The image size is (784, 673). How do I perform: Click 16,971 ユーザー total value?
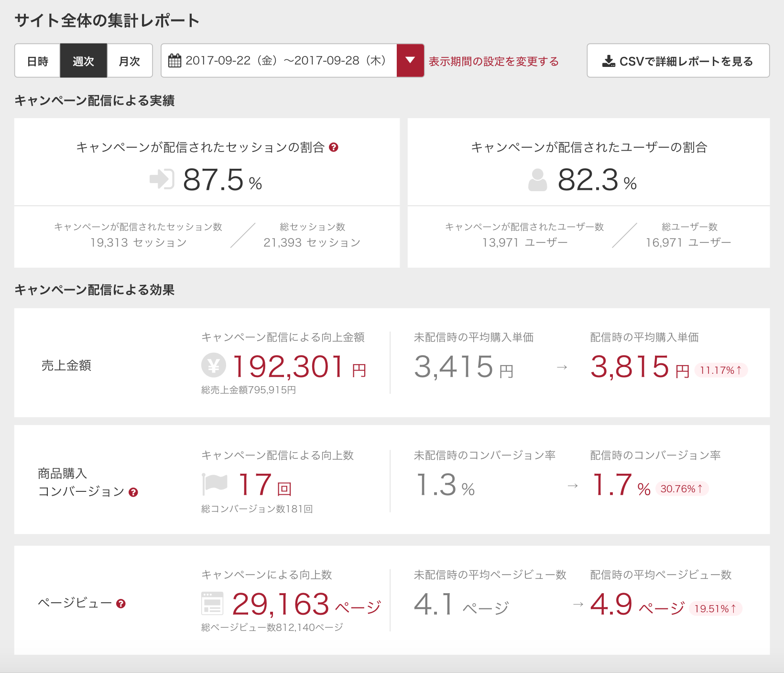tap(688, 242)
